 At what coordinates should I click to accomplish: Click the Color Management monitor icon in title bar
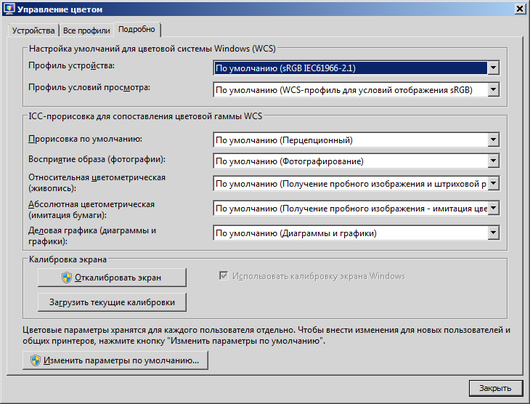coord(9,9)
